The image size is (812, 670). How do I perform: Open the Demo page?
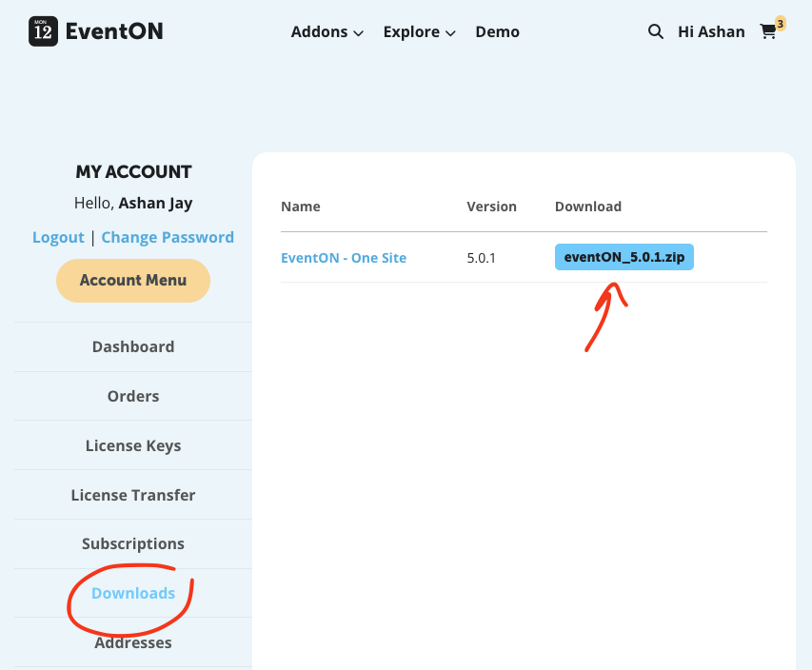click(x=497, y=32)
